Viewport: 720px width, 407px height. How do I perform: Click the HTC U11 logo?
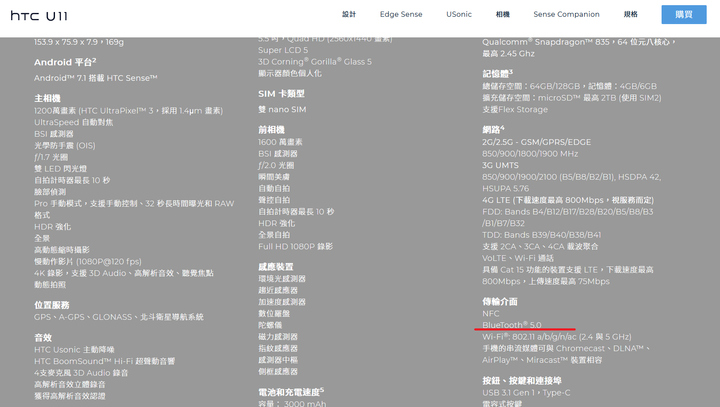(39, 16)
